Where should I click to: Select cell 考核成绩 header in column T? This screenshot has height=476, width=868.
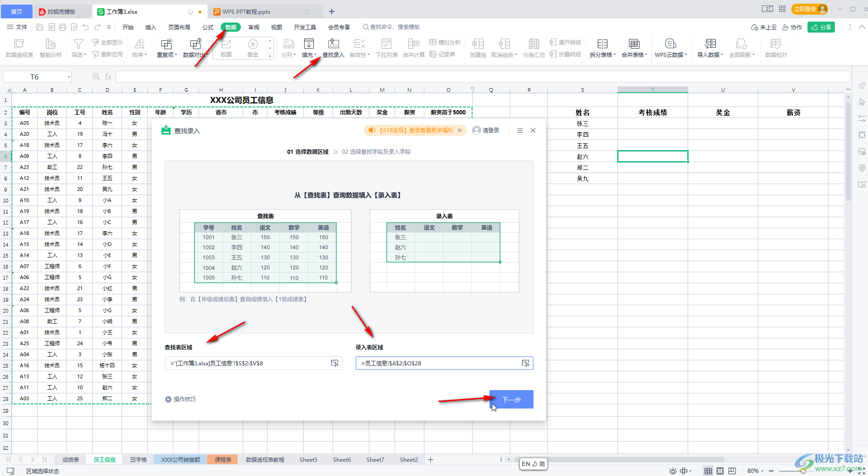pyautogui.click(x=652, y=112)
